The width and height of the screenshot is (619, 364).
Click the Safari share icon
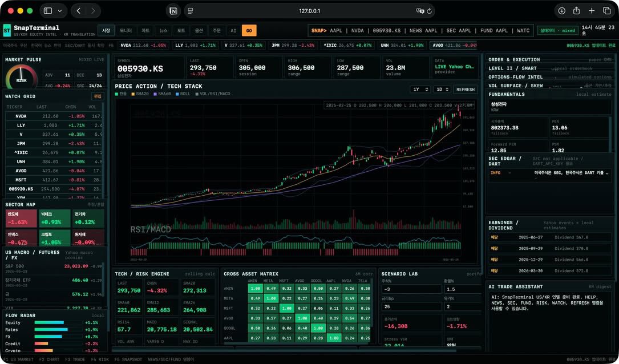coord(576,11)
